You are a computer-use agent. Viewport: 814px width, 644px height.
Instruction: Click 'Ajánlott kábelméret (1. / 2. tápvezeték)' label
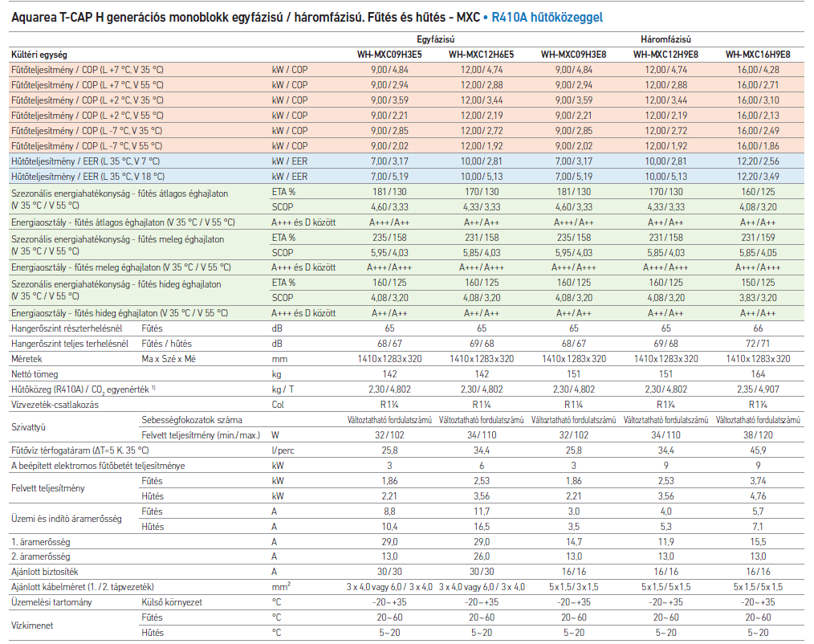[83, 587]
